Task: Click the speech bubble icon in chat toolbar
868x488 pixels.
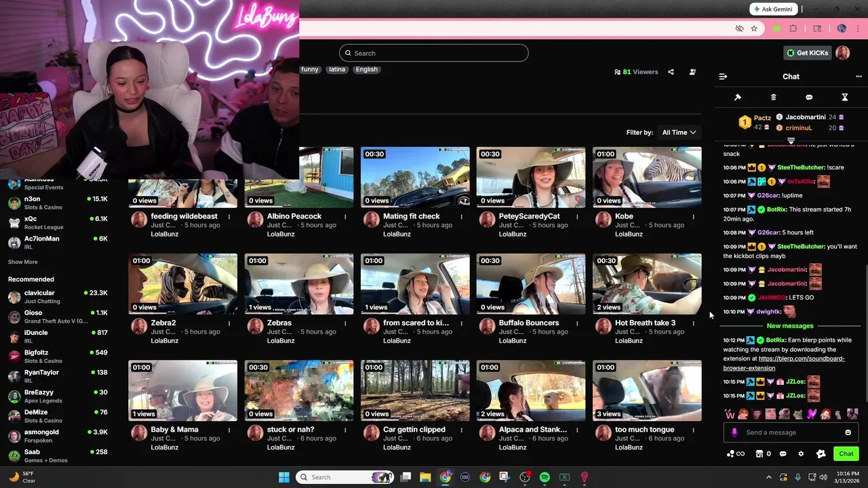Action: click(x=809, y=98)
